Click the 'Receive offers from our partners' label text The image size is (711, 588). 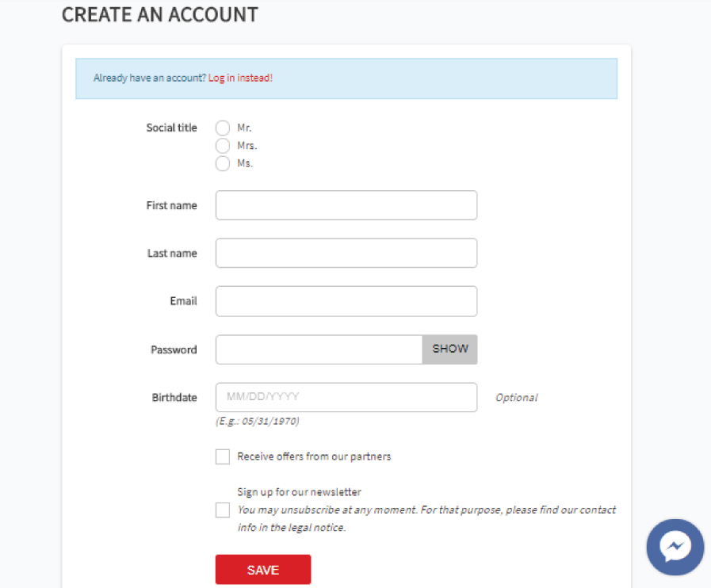[314, 456]
